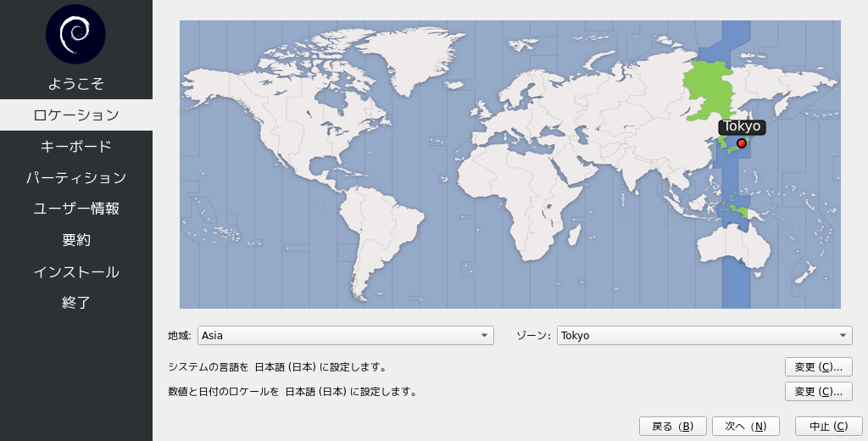Cancel installation with 中止 (C) button

tap(828, 426)
